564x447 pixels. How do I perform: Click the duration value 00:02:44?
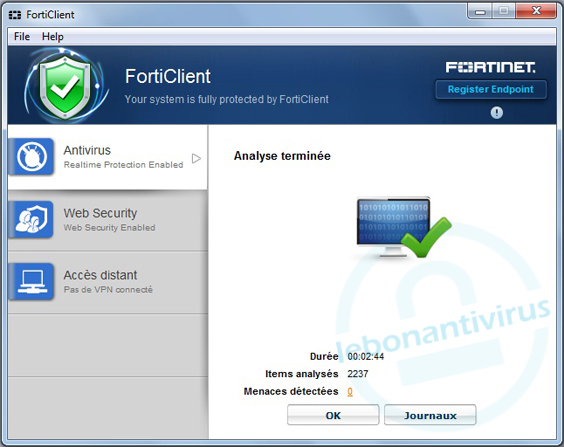(365, 356)
